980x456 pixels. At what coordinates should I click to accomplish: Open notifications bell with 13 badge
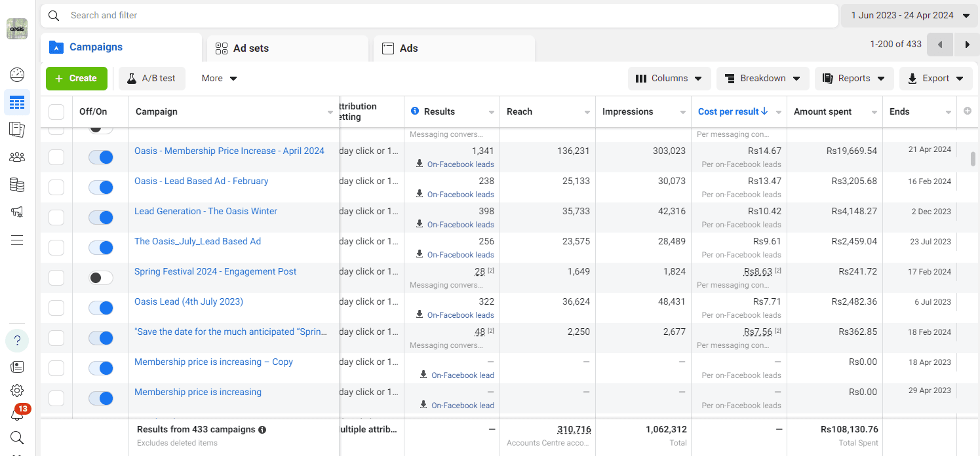[18, 413]
